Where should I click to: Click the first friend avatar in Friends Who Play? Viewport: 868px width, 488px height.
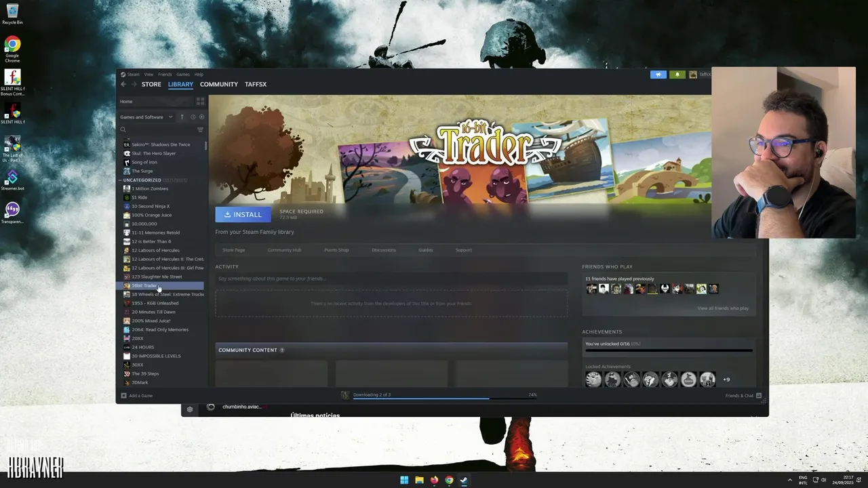click(x=591, y=289)
